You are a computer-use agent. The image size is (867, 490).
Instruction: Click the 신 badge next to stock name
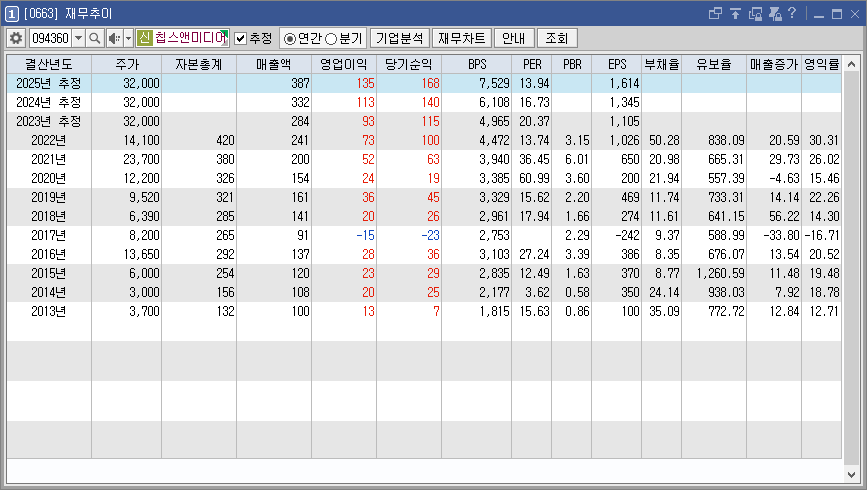pyautogui.click(x=144, y=38)
